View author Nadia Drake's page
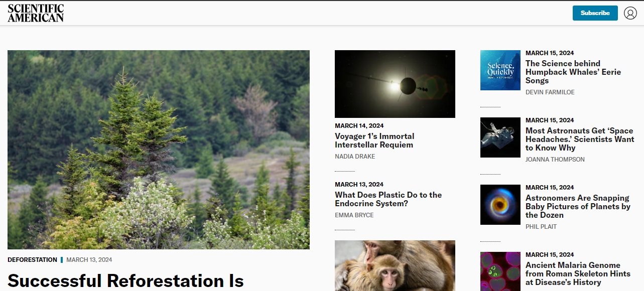 tap(355, 157)
